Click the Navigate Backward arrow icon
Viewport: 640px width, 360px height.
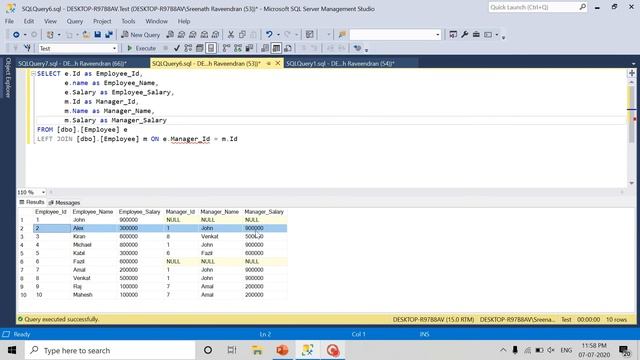click(x=16, y=35)
